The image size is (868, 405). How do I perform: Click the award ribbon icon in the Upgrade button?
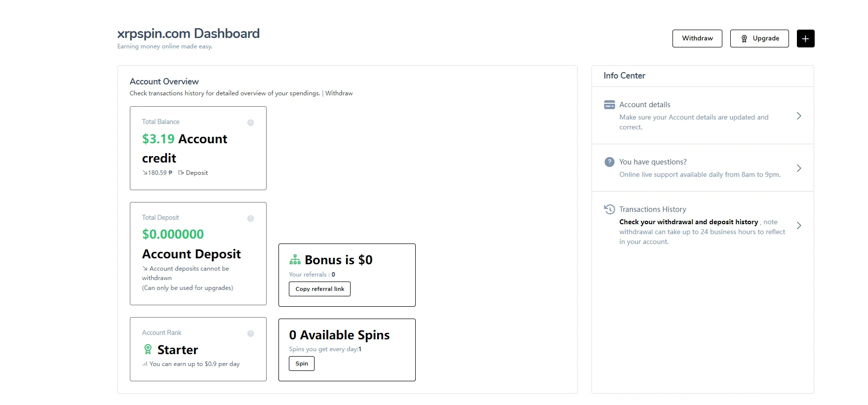(x=744, y=39)
